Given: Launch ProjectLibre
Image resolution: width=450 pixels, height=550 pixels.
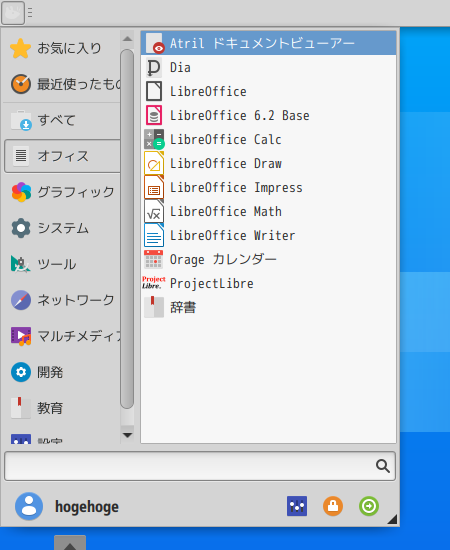Looking at the screenshot, I should click(x=268, y=283).
